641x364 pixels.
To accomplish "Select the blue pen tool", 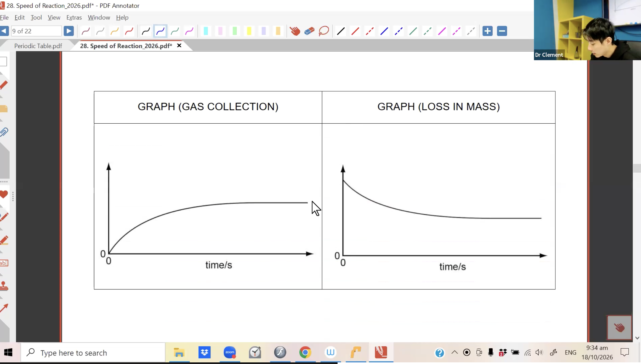I will 161,31.
